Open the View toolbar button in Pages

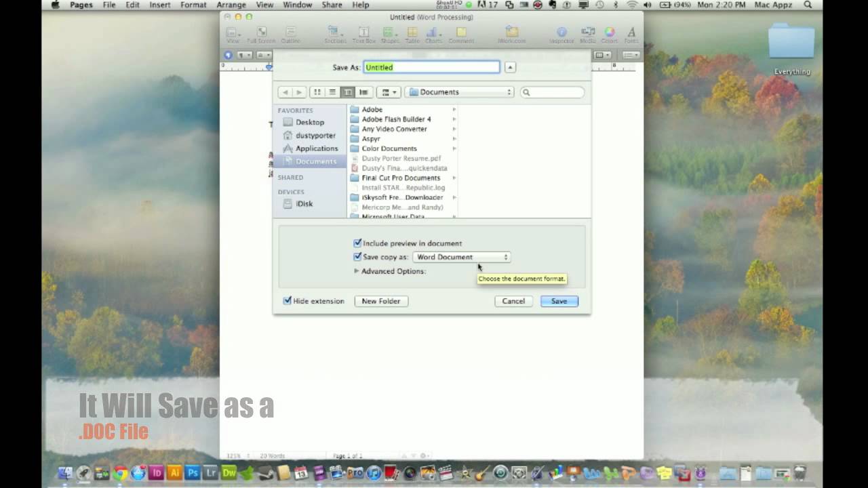click(x=233, y=35)
